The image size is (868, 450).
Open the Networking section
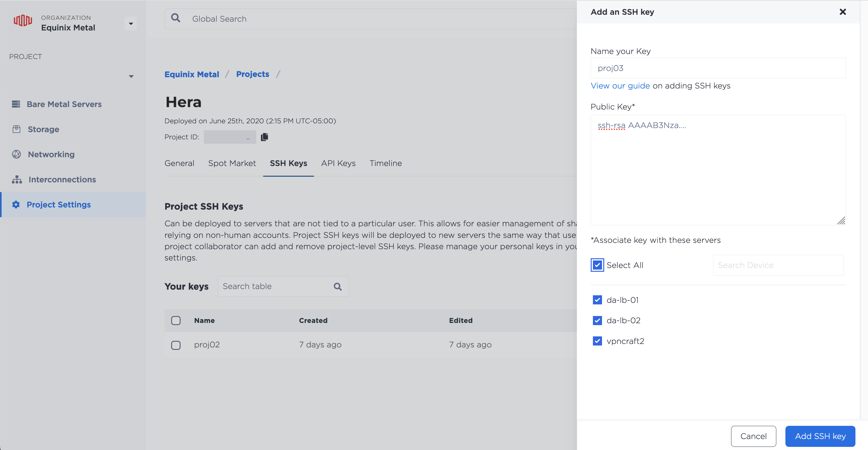[51, 155]
